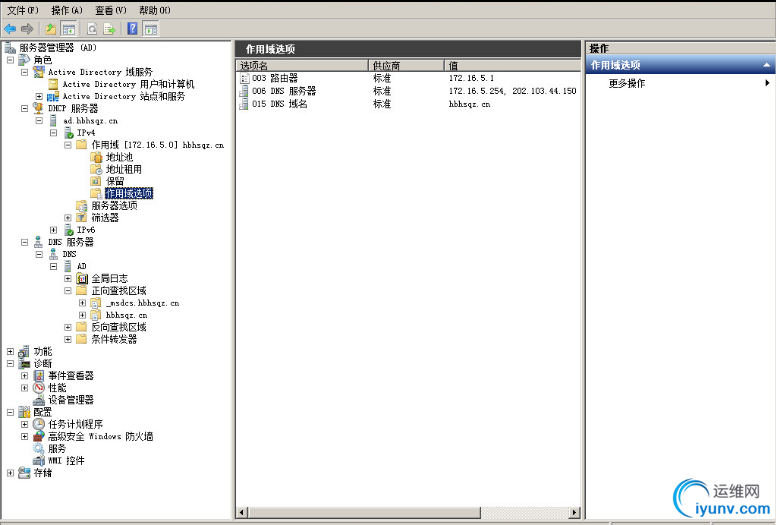776x525 pixels.
Task: Click the 全局日志 icon
Action: [x=82, y=279]
